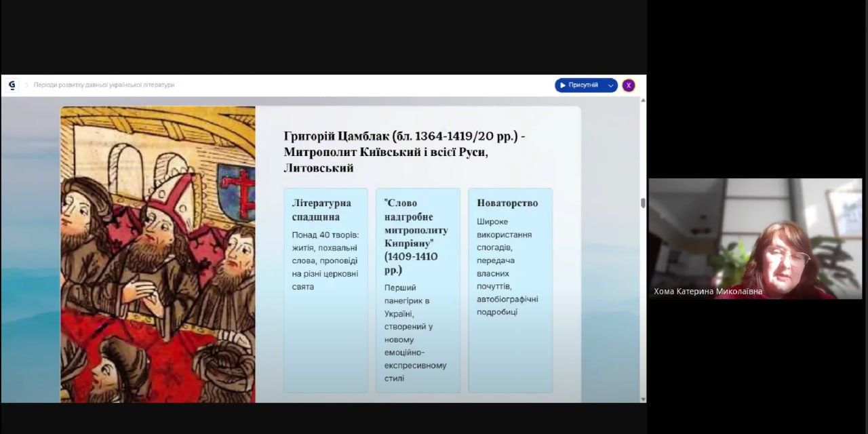The image size is (868, 434).
Task: Select the Літературна спадщина card heading
Action: 321,210
